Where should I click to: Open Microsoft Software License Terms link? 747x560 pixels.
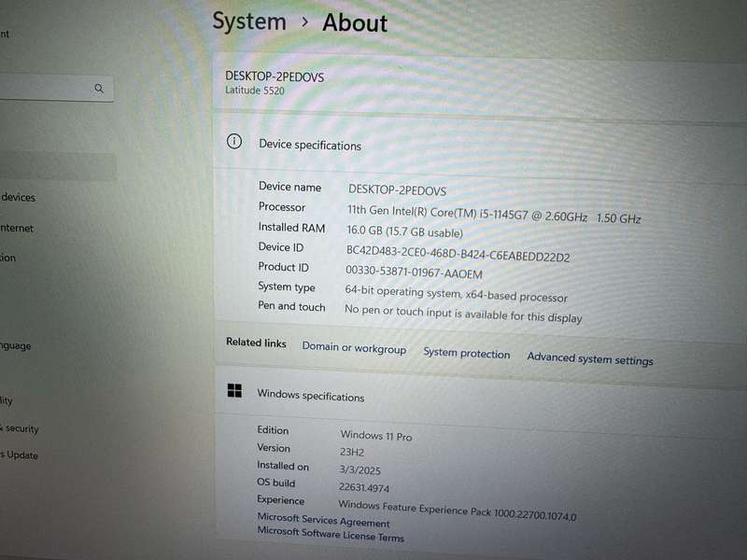(331, 534)
